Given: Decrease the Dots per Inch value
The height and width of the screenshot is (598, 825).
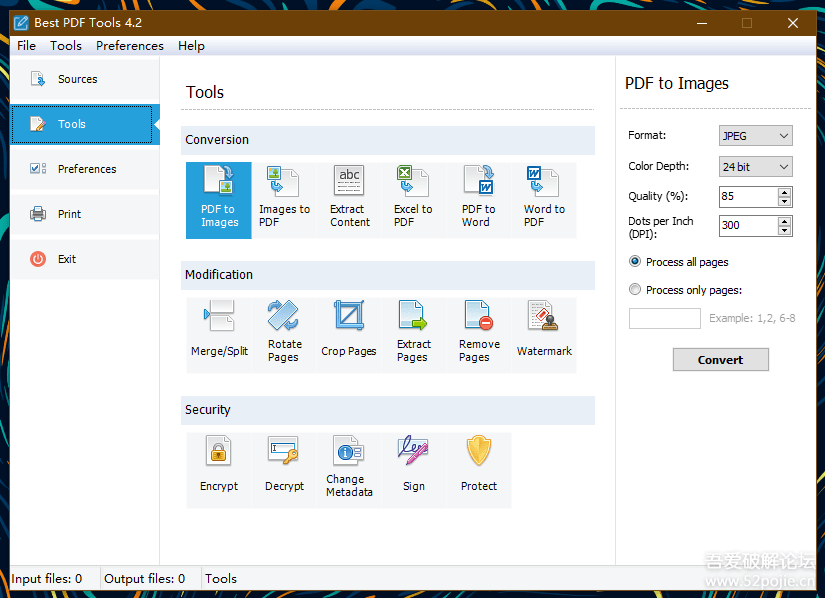Looking at the screenshot, I should click(x=784, y=230).
